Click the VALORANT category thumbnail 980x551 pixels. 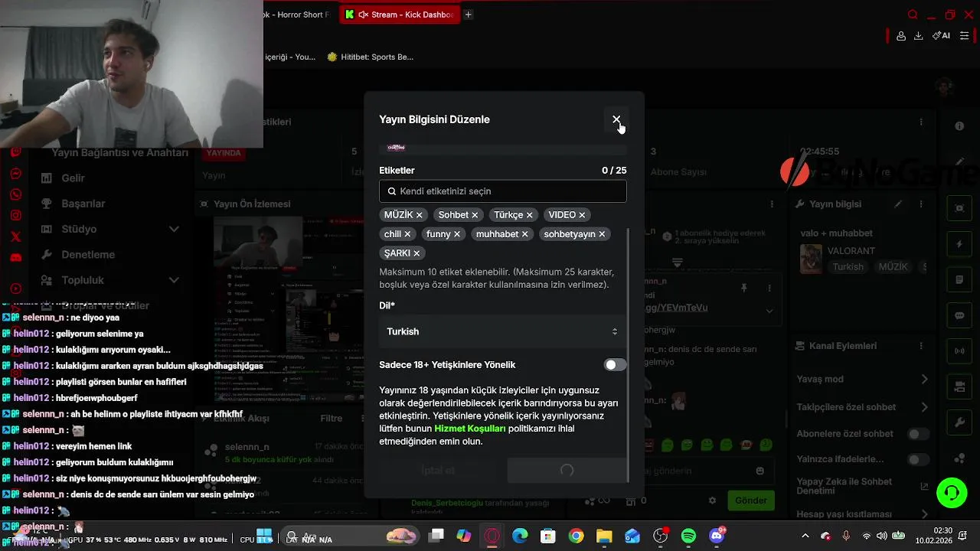[x=811, y=259]
